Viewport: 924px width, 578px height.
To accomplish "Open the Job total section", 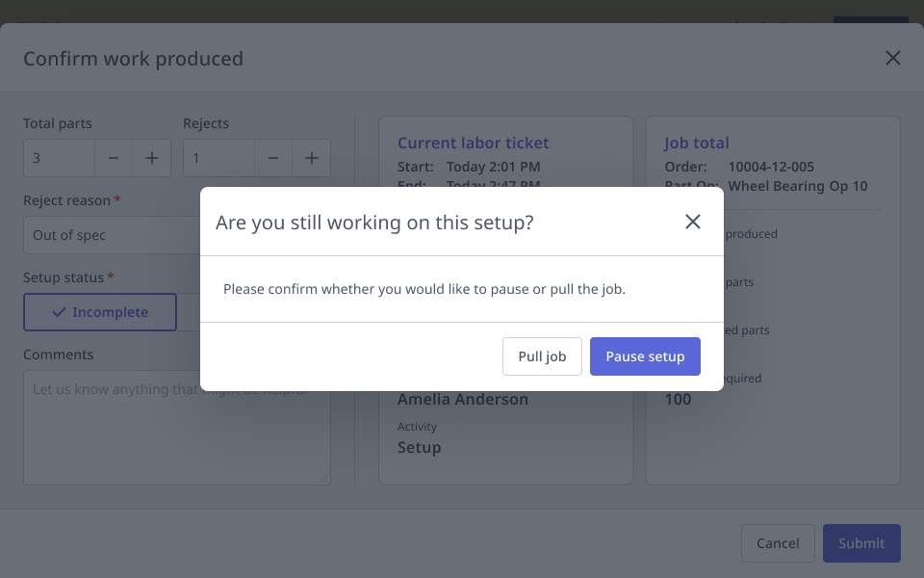I will point(696,143).
